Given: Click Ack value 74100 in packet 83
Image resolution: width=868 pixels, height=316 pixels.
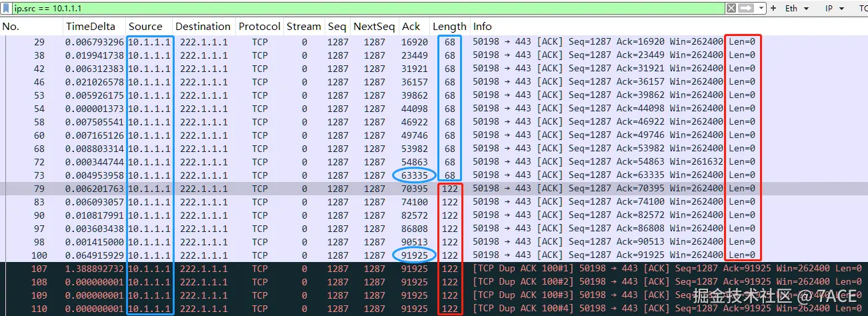Looking at the screenshot, I should tap(414, 201).
